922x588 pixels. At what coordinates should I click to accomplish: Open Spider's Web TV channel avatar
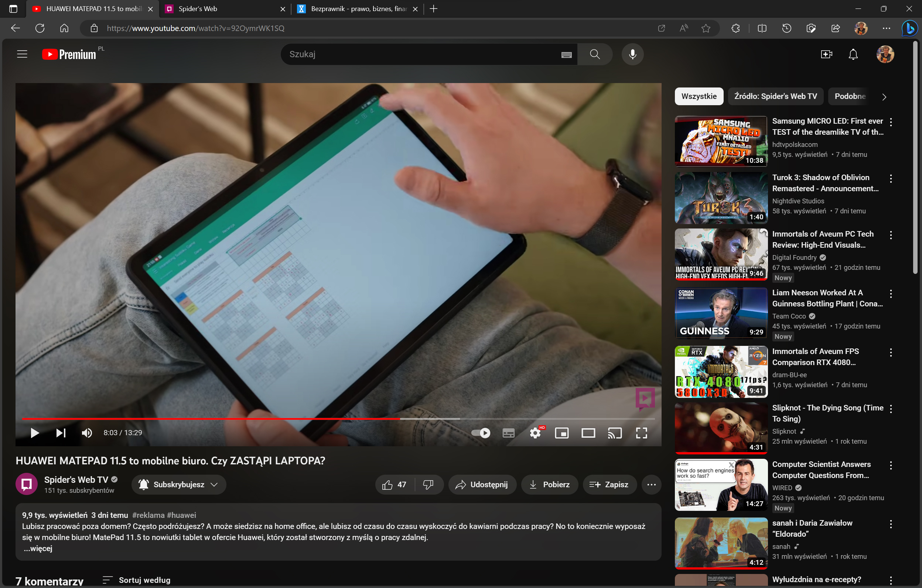click(27, 484)
